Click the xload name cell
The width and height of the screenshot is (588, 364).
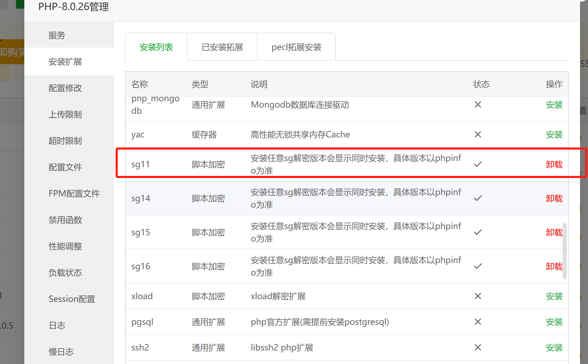tap(142, 296)
